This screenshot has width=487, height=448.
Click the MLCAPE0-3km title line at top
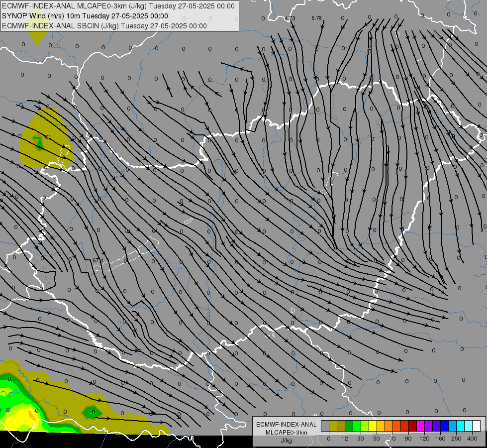(x=118, y=6)
